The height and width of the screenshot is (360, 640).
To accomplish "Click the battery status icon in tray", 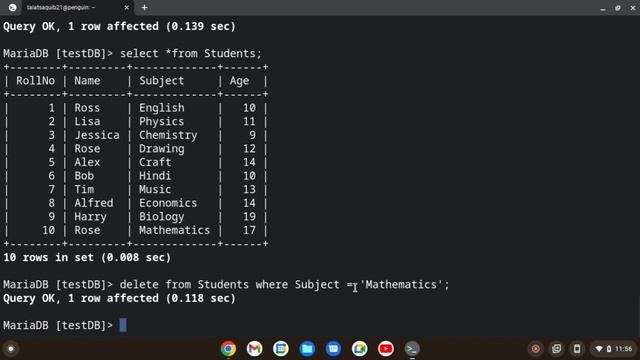I will [609, 349].
